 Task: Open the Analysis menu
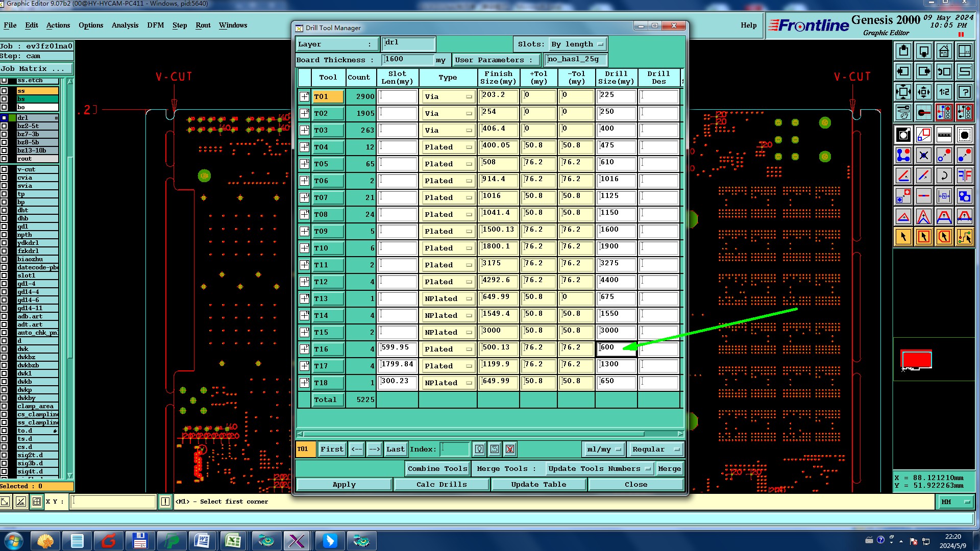click(x=125, y=25)
